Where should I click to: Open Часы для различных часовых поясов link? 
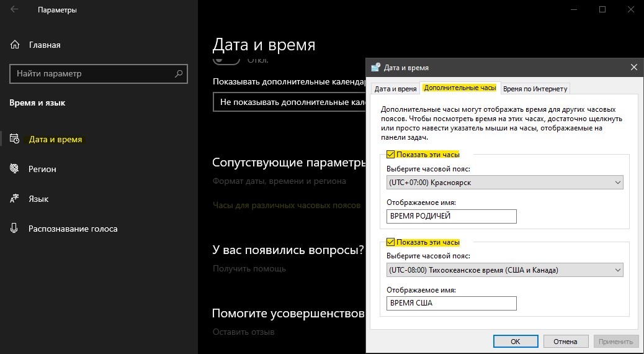point(287,205)
